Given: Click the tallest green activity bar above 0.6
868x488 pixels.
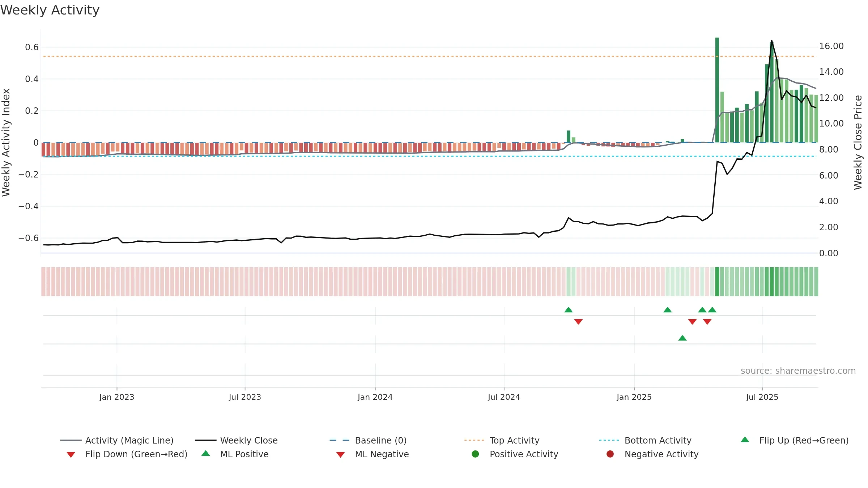Looking at the screenshot, I should 717,90.
